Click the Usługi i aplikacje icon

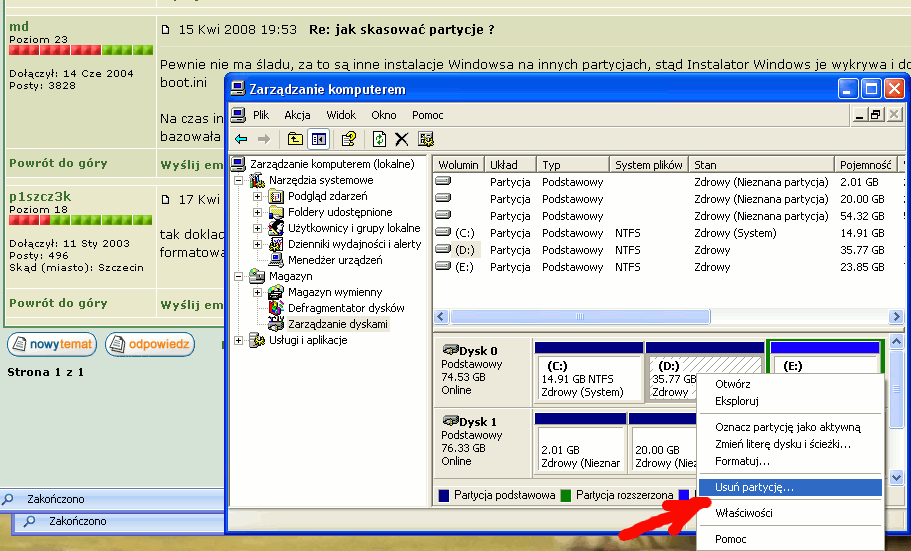(257, 341)
